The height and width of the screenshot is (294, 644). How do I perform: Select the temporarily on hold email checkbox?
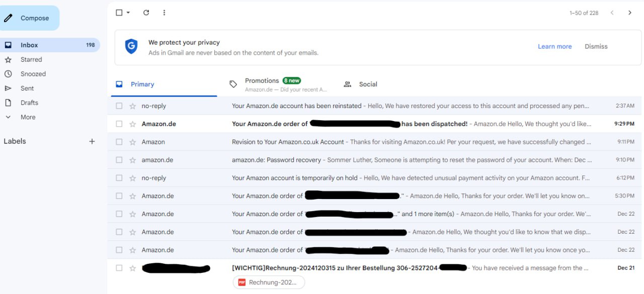click(x=119, y=178)
